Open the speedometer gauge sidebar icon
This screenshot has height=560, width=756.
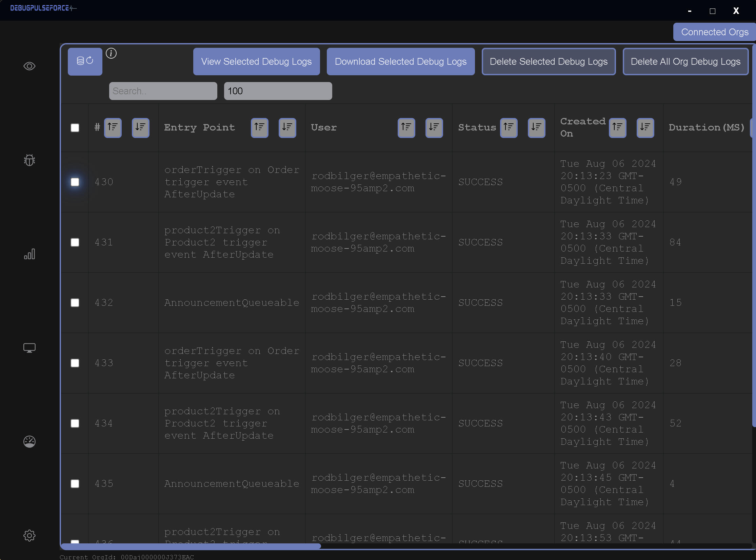[x=29, y=441]
